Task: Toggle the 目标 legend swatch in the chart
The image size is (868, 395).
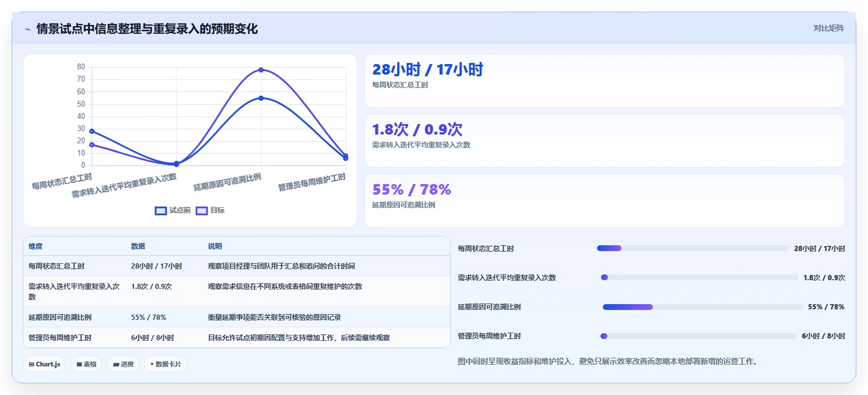Action: click(202, 210)
